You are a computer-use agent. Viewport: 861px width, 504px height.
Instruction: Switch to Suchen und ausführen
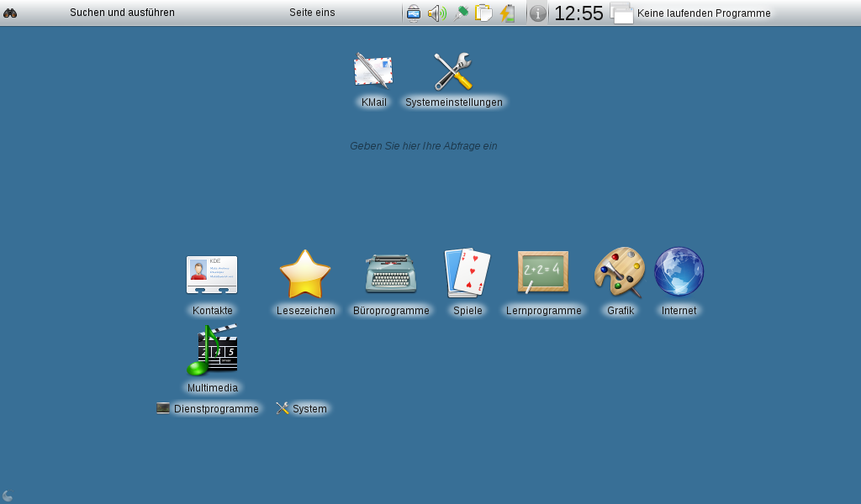point(121,13)
